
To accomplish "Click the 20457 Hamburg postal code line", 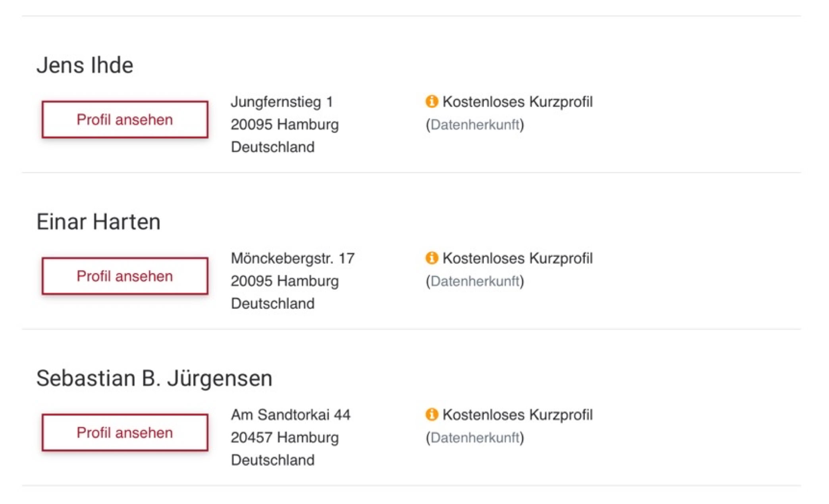I will (x=285, y=437).
